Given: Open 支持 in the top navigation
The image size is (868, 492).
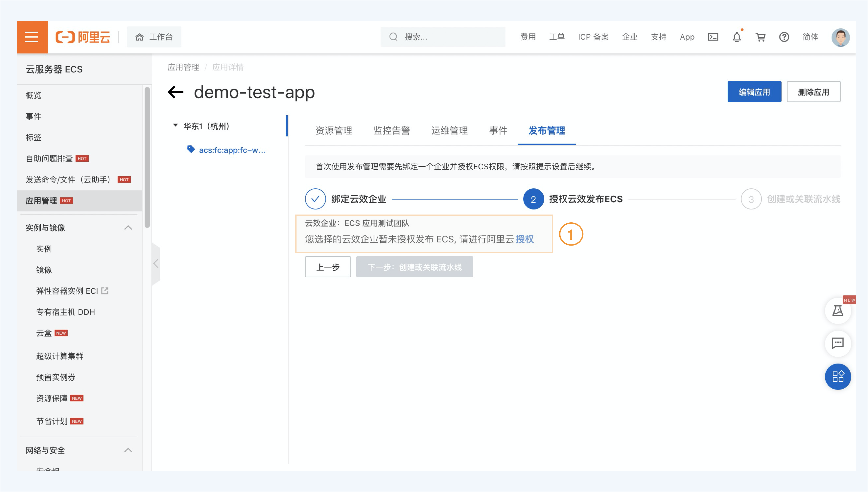Looking at the screenshot, I should 658,37.
